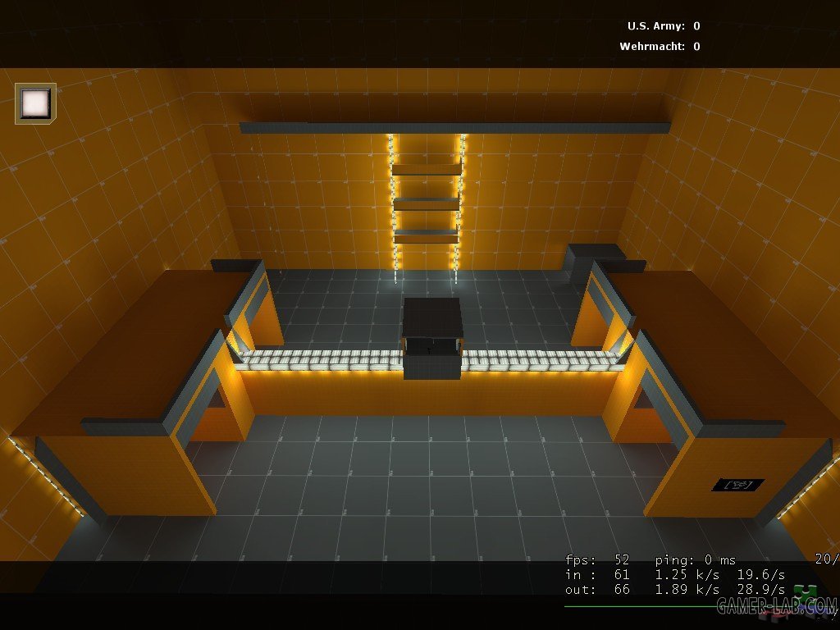Click the 19.6/s incoming packet rate
The width and height of the screenshot is (840, 630).
[x=760, y=575]
